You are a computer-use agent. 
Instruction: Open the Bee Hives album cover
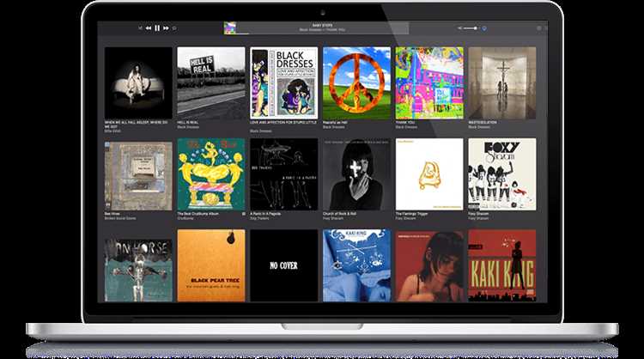pyautogui.click(x=138, y=176)
